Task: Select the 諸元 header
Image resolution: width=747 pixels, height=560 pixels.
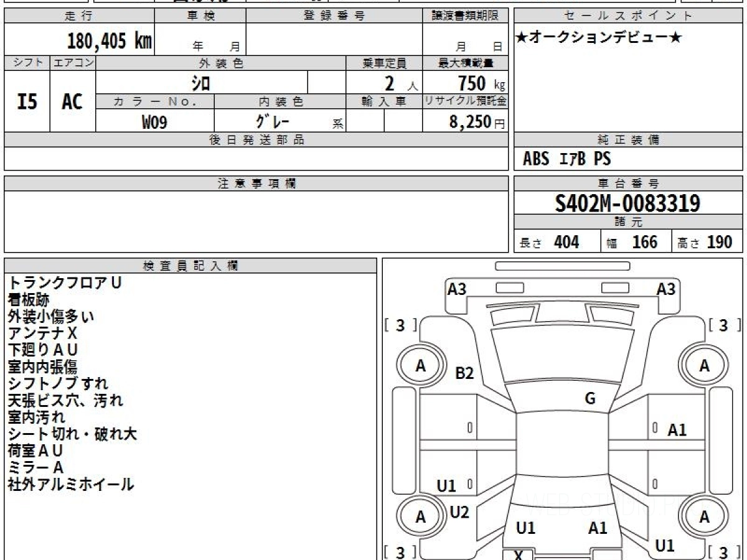Action: pos(628,222)
